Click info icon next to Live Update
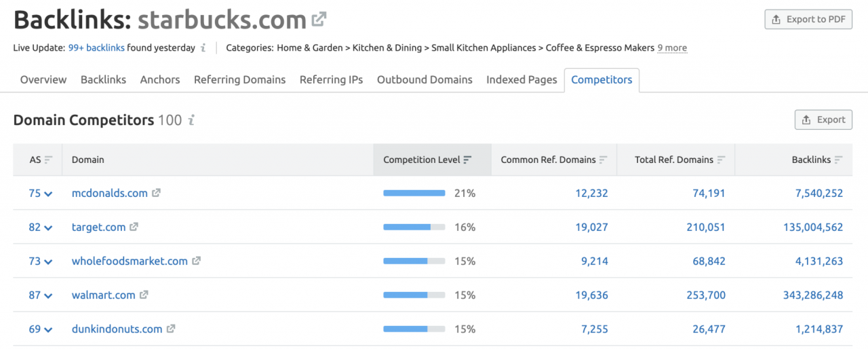The height and width of the screenshot is (349, 868). [x=202, y=48]
